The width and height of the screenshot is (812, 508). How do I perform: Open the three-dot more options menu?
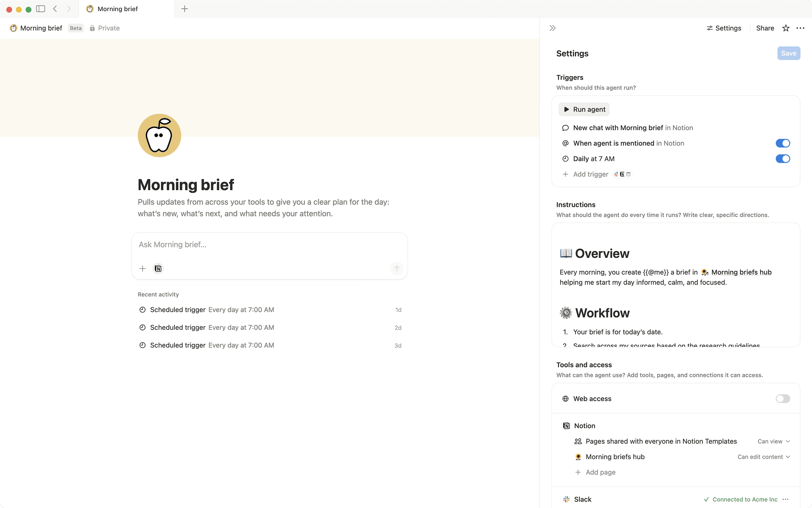(800, 28)
